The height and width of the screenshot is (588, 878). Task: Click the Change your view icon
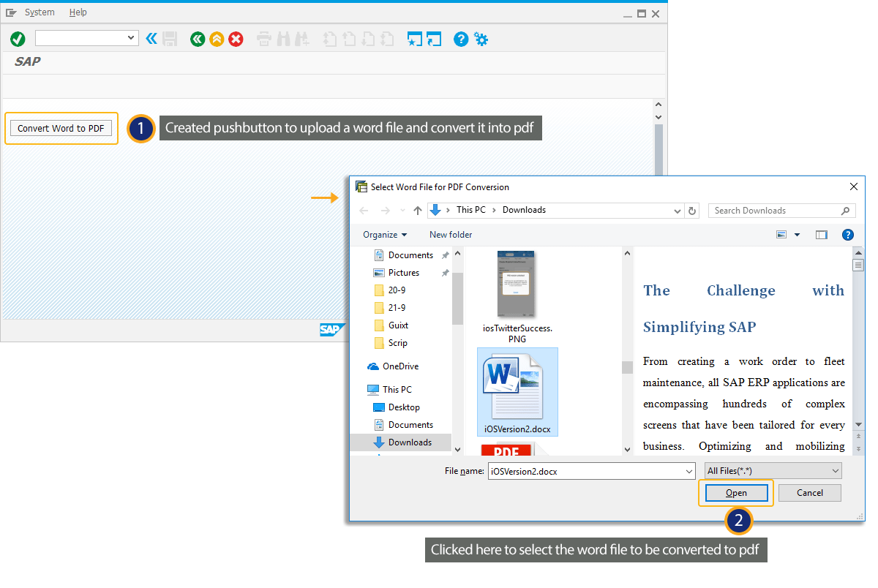pyautogui.click(x=781, y=235)
